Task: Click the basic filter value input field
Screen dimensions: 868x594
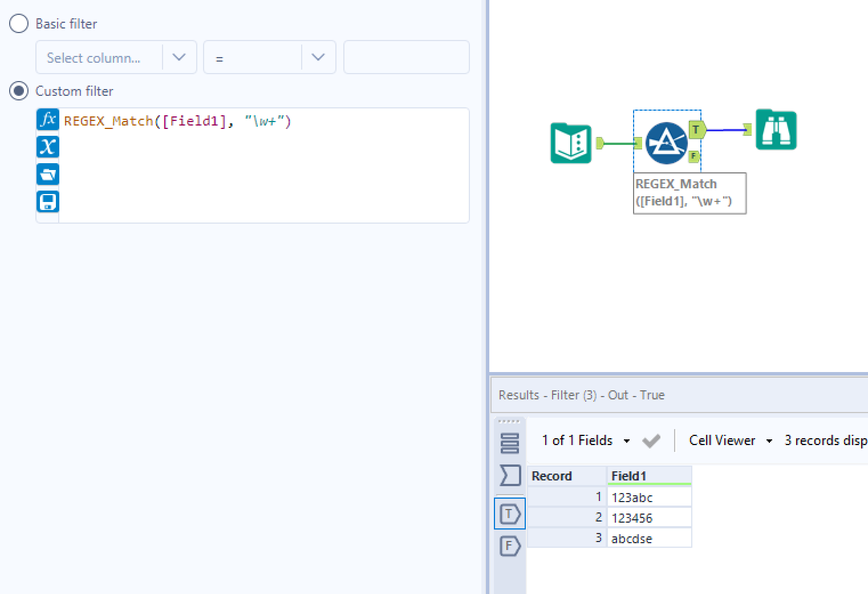Action: pyautogui.click(x=406, y=58)
